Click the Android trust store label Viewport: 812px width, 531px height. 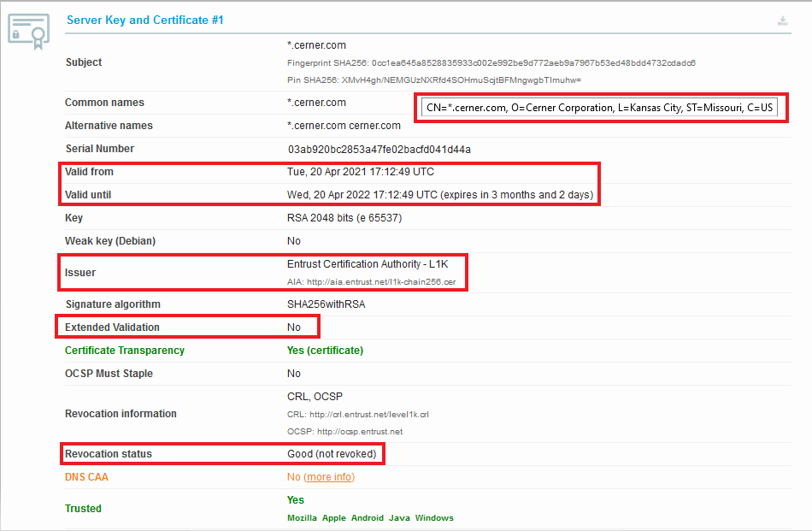tap(368, 517)
